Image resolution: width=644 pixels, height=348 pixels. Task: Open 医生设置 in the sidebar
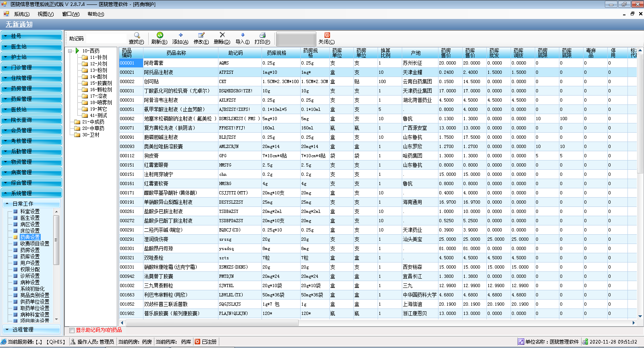[x=30, y=218]
